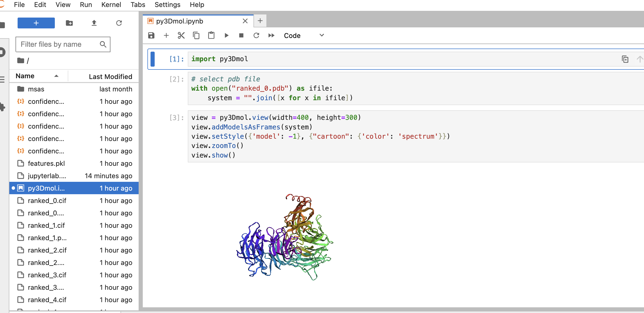Viewport: 644px width, 313px height.
Task: Click the 3D protein structure viewer output
Action: coord(285,237)
